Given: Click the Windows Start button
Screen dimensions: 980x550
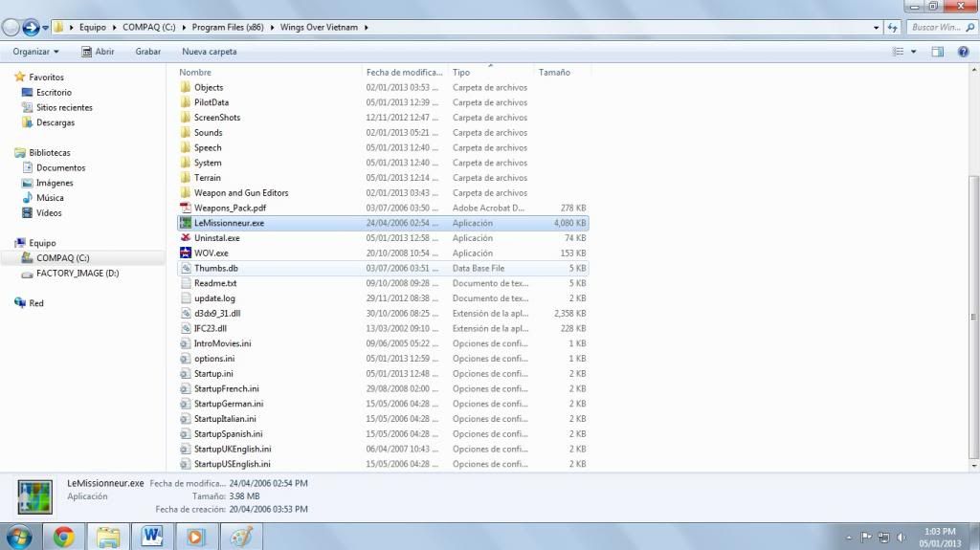Looking at the screenshot, I should pos(19,537).
